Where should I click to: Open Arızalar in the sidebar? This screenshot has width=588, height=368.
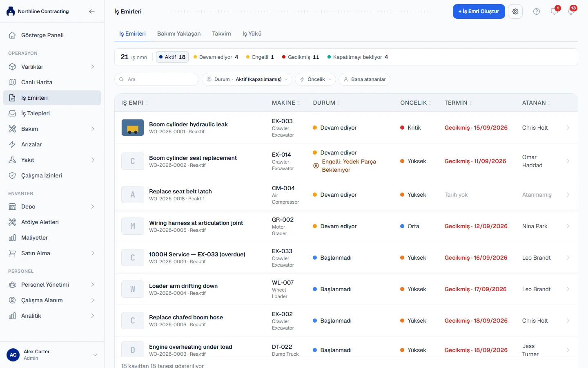pos(52,144)
